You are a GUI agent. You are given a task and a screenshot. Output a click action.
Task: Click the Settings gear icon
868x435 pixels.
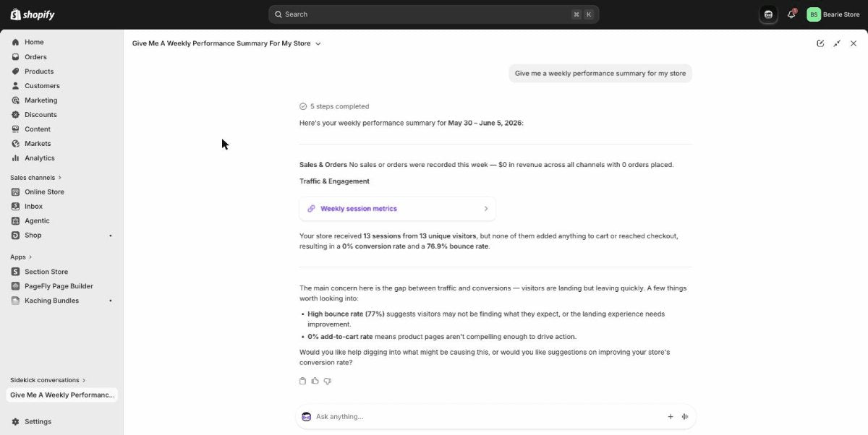[15, 421]
